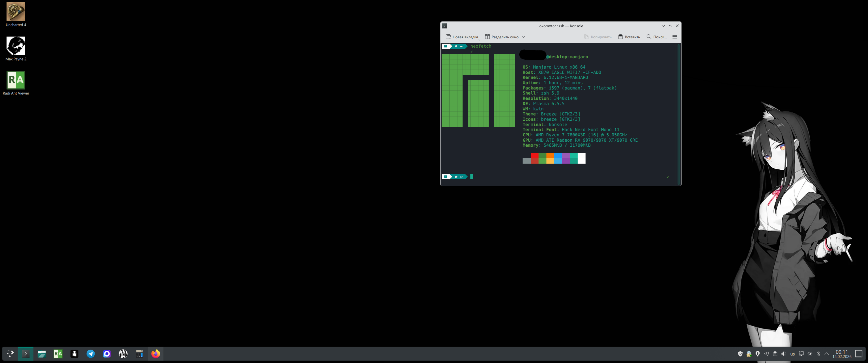Open the volume control in system tray

coord(784,354)
